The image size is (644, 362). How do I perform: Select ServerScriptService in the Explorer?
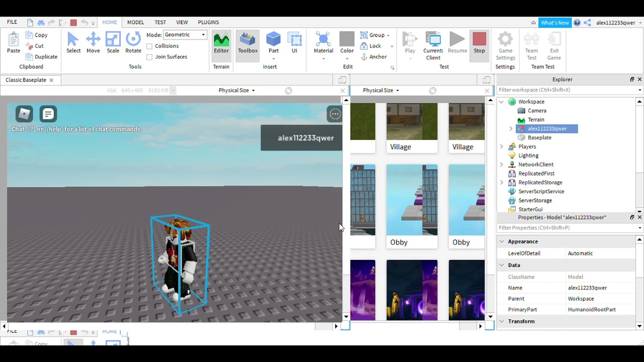(541, 192)
